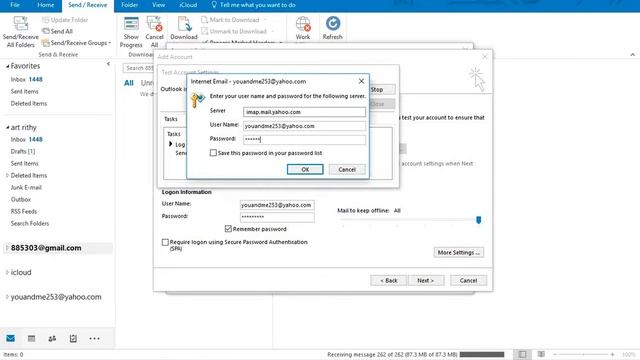Open the Calendar icon in navigation bar
Viewport: 640px width, 360px height.
pyautogui.click(x=31, y=338)
